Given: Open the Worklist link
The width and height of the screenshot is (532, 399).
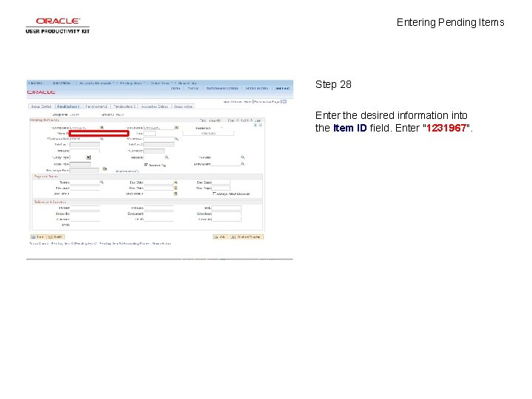Looking at the screenshot, I should (x=193, y=88).
